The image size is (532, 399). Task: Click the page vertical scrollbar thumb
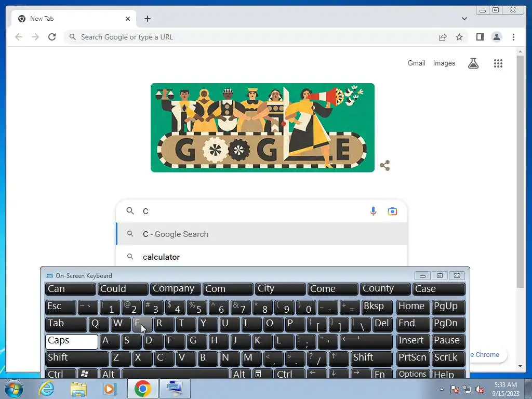coord(520,171)
